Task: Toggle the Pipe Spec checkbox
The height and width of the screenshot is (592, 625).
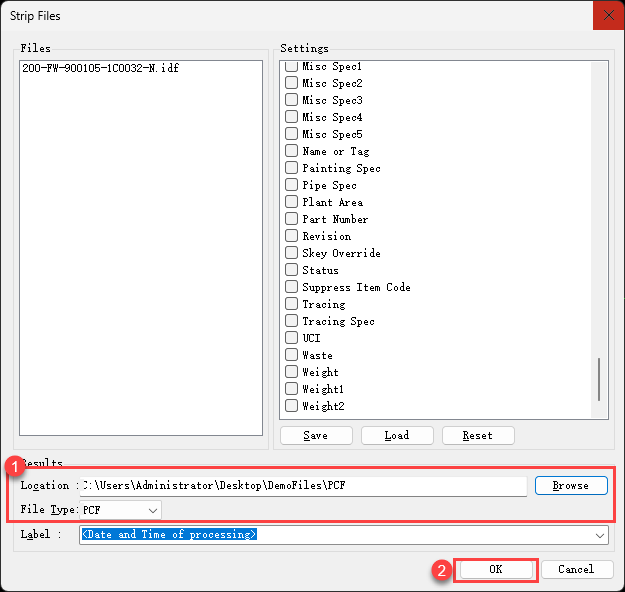Action: 292,185
